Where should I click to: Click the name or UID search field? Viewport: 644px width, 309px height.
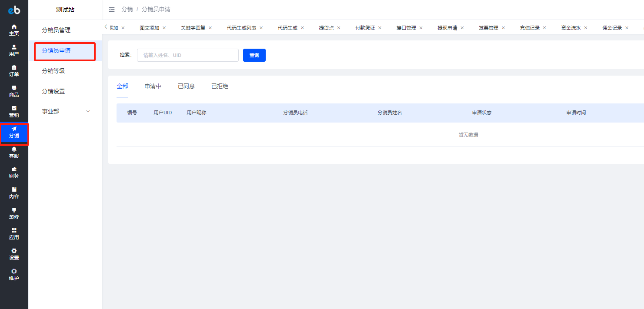click(187, 55)
